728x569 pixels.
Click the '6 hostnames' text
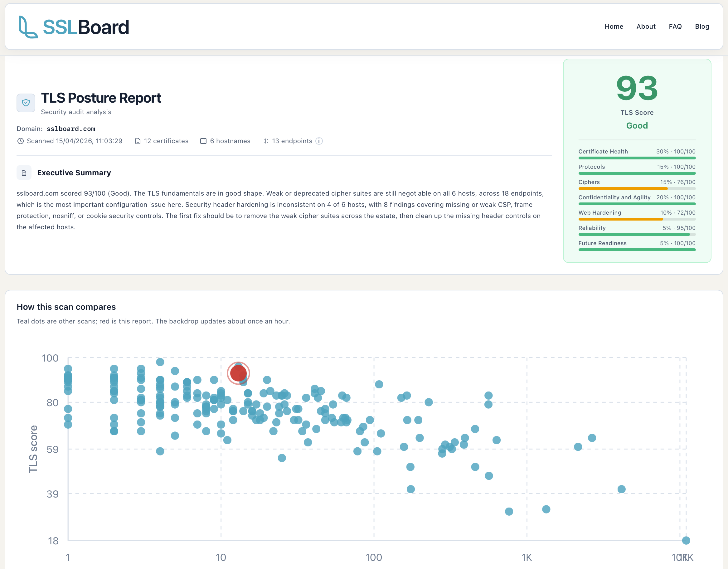pyautogui.click(x=230, y=141)
